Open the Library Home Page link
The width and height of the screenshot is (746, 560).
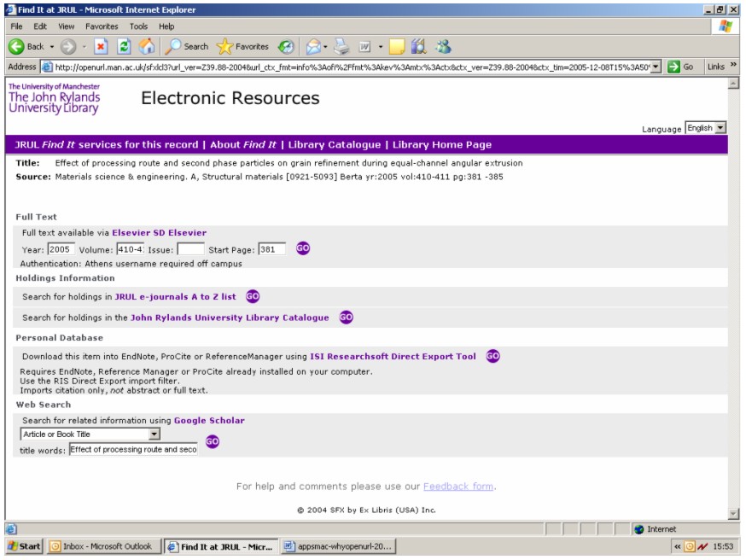point(442,144)
